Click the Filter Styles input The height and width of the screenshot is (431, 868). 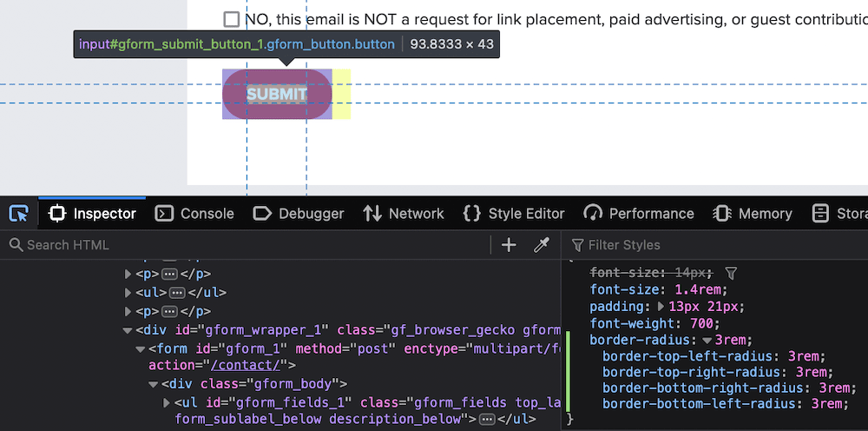tap(720, 245)
